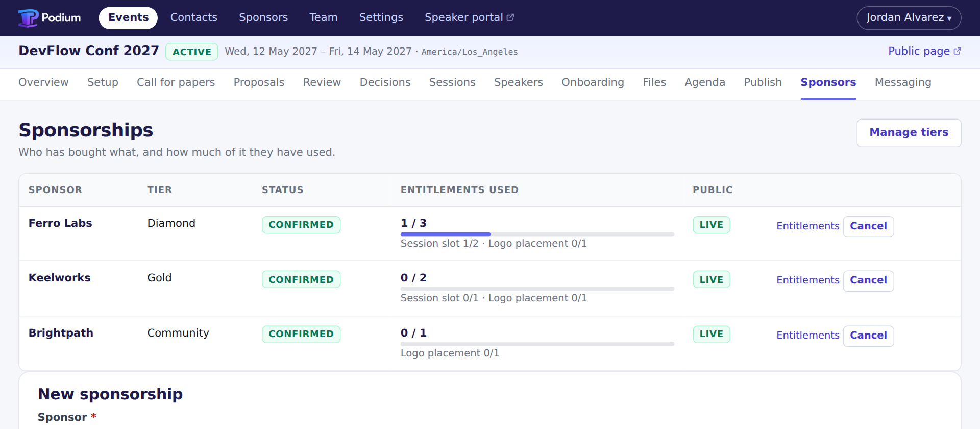Open Entitlements for Keelworks
Image resolution: width=980 pixels, height=429 pixels.
807,280
